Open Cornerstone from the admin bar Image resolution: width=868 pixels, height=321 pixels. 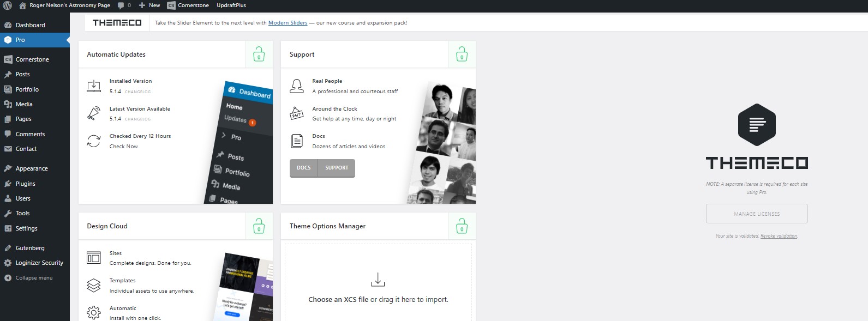(x=188, y=5)
